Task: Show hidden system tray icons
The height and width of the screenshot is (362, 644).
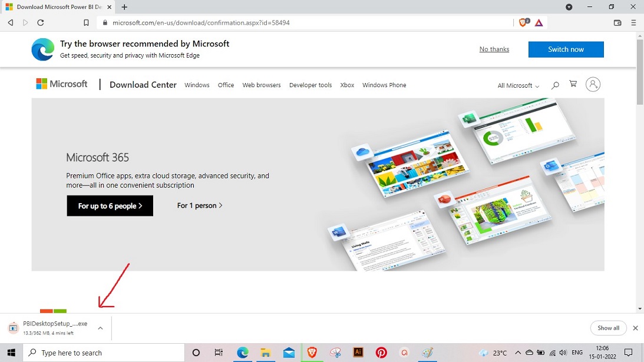Action: tap(518, 353)
